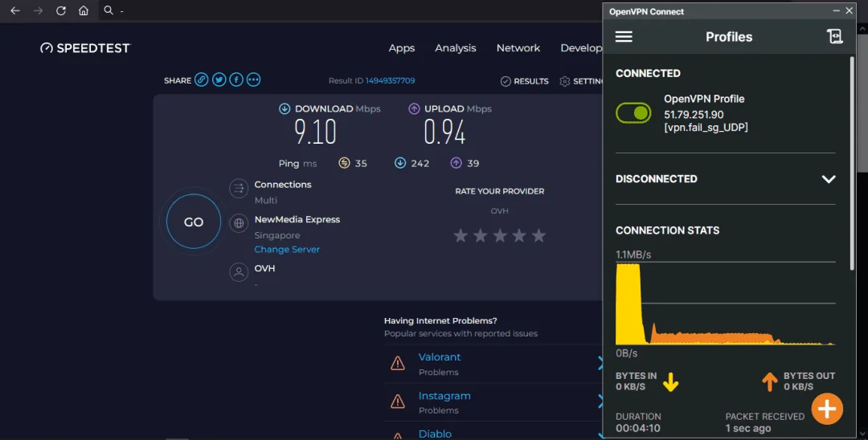The width and height of the screenshot is (868, 440).
Task: Open the Diablo problems link
Action: coord(435,434)
